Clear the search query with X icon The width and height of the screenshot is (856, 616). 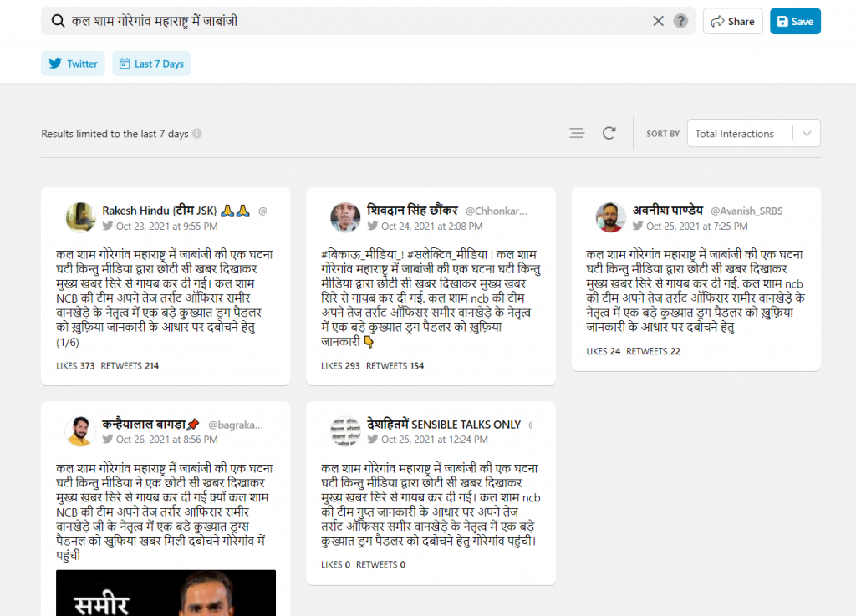click(658, 21)
